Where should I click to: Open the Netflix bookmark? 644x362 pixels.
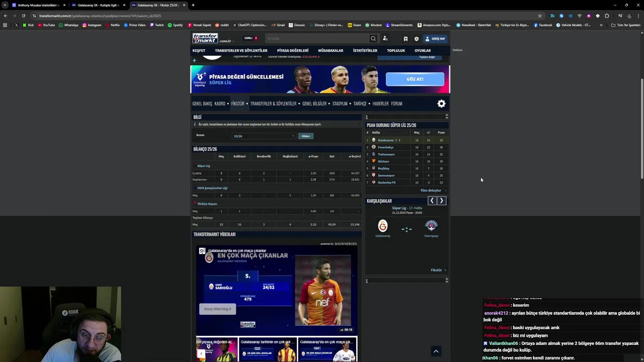coord(113,25)
